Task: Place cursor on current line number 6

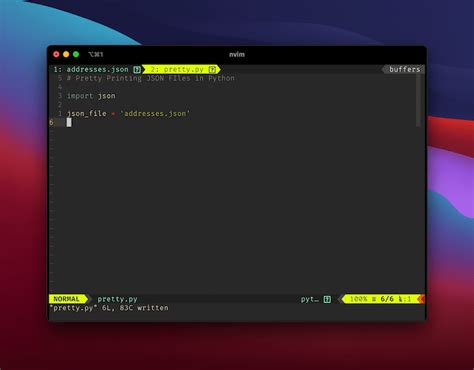Action: pos(51,122)
